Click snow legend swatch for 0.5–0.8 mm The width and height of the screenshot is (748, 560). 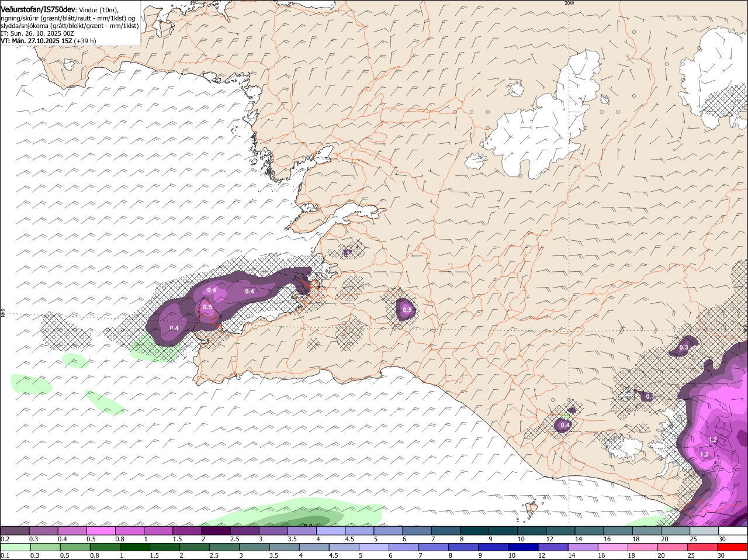[x=101, y=530]
